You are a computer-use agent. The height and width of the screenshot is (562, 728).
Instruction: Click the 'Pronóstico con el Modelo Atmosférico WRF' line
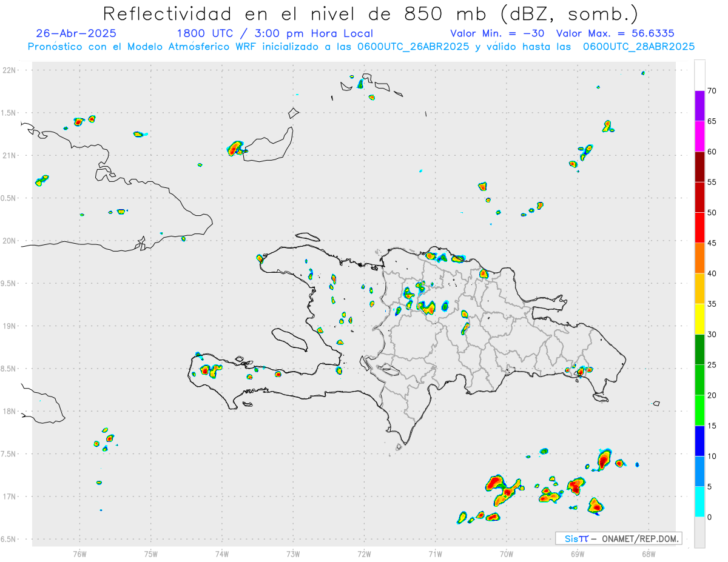(361, 47)
